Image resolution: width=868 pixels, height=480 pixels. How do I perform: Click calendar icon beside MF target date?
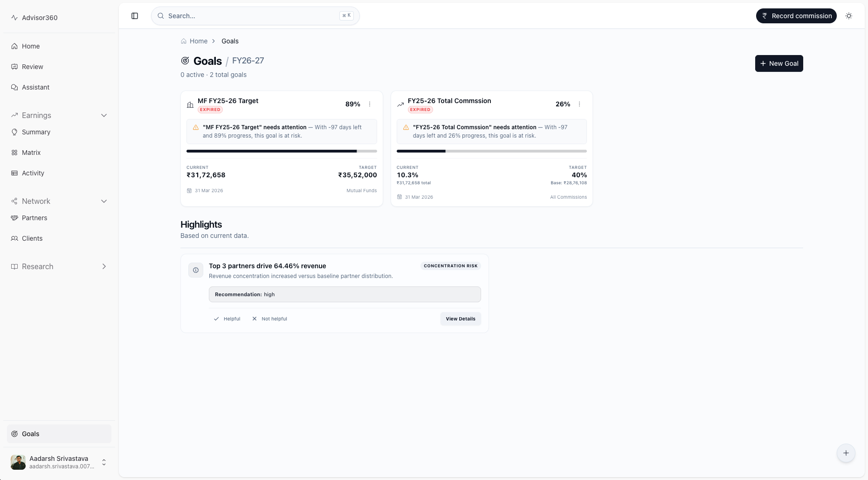pyautogui.click(x=189, y=191)
